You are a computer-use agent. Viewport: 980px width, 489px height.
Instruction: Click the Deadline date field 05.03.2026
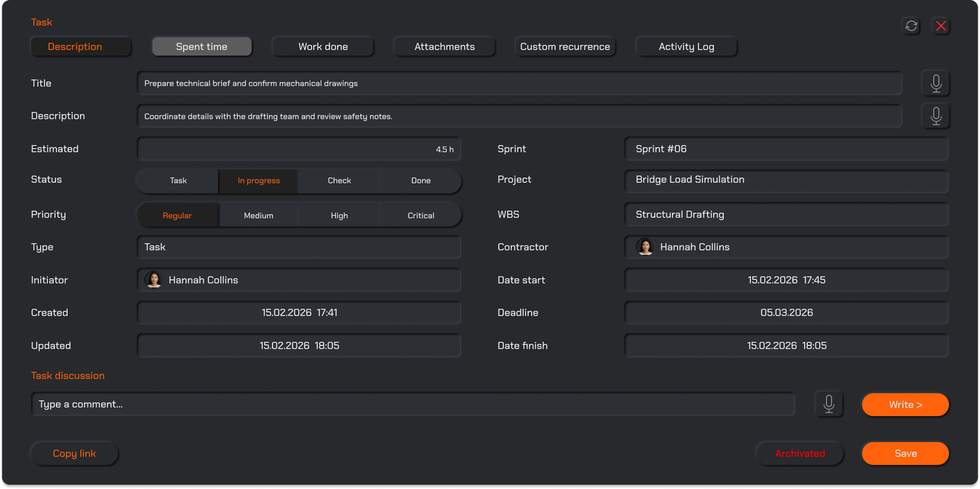[786, 313]
